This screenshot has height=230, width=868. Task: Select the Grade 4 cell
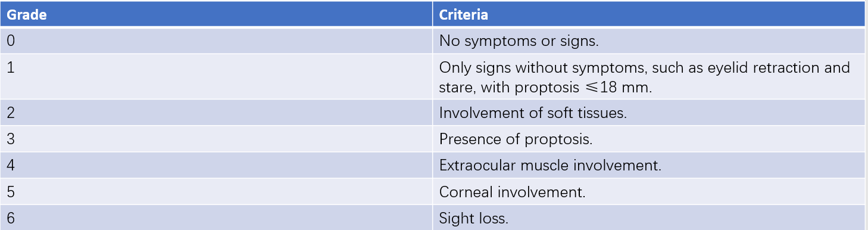click(216, 165)
